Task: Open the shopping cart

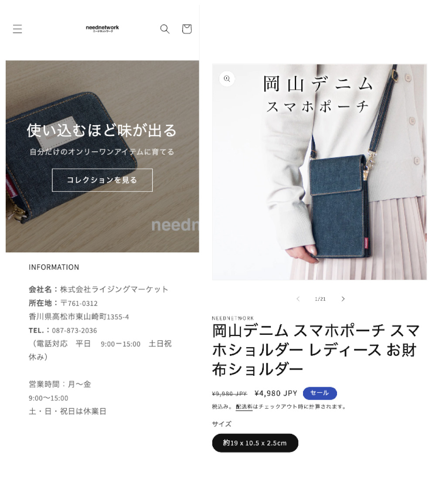Action: click(x=187, y=29)
